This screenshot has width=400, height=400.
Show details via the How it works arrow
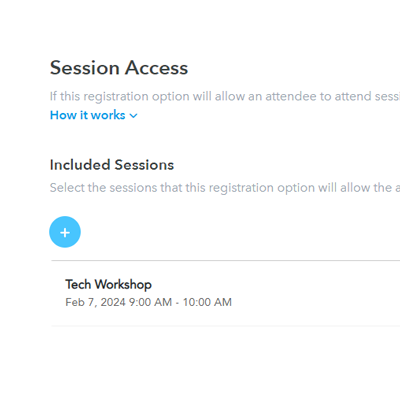133,116
